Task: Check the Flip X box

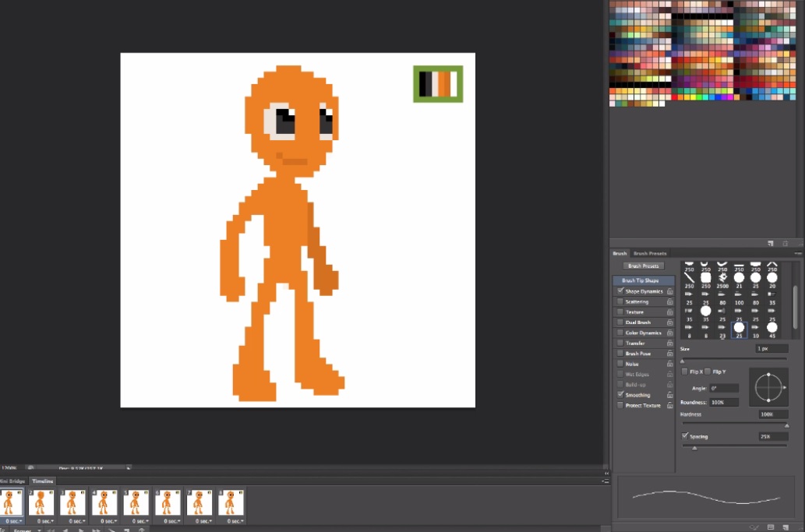Action: 684,372
